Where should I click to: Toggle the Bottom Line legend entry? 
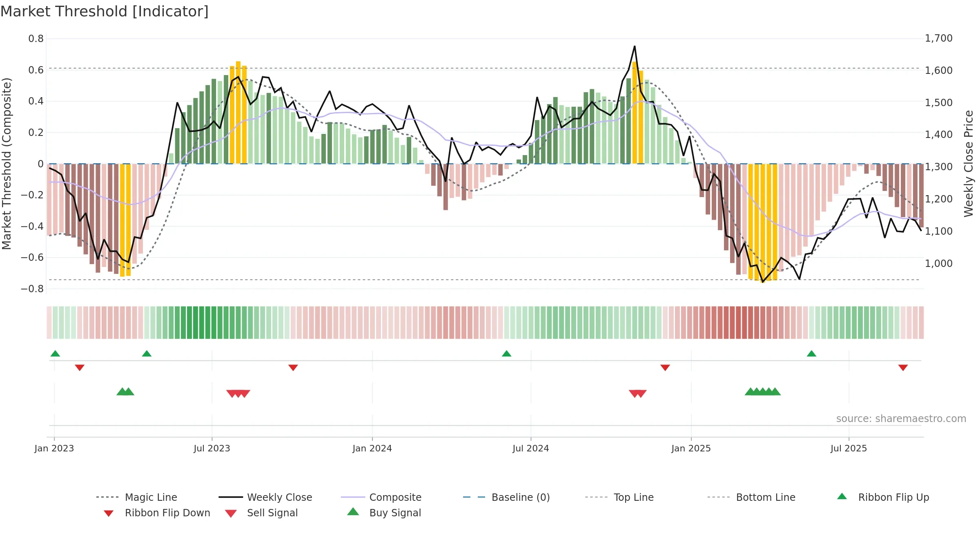[751, 497]
